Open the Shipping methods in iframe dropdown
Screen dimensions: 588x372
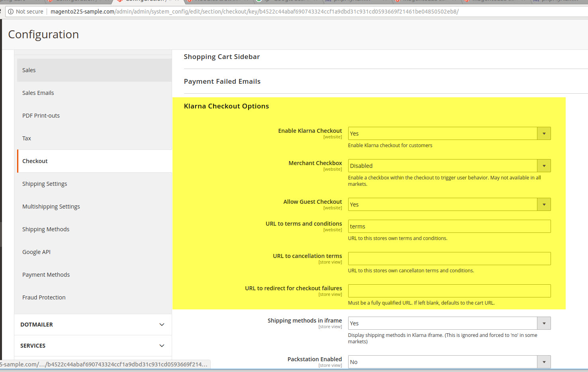coord(449,323)
